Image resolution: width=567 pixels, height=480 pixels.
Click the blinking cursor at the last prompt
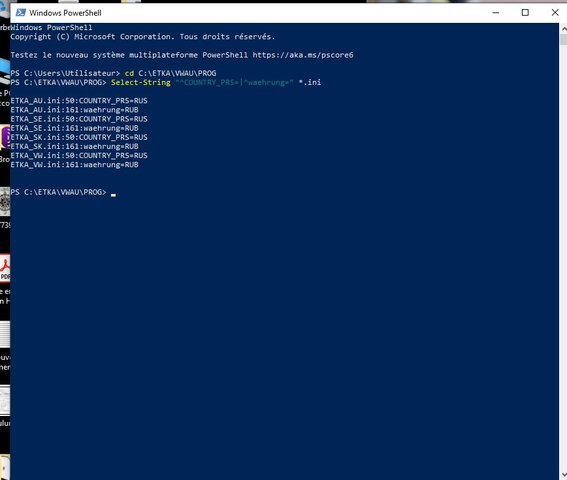(114, 195)
